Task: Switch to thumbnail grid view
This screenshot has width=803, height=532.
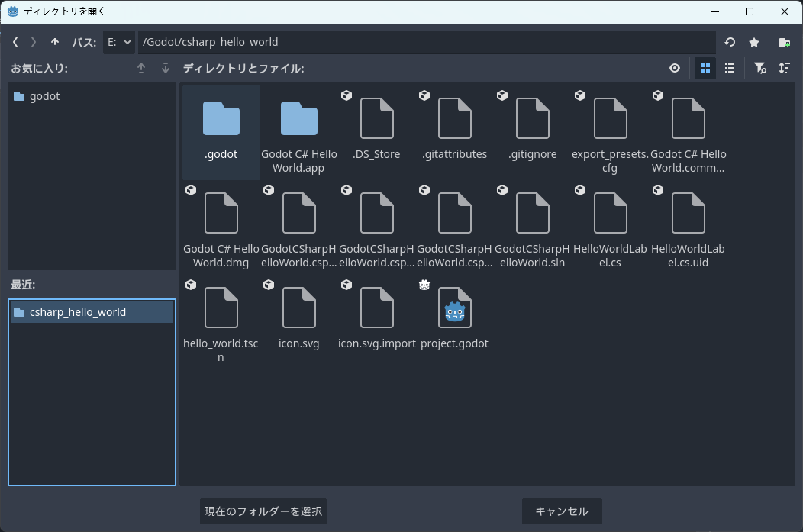Action: point(705,68)
